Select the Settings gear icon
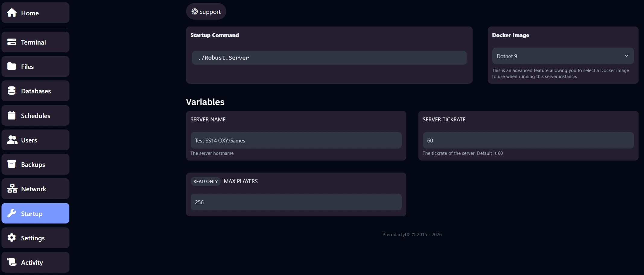 [x=12, y=238]
